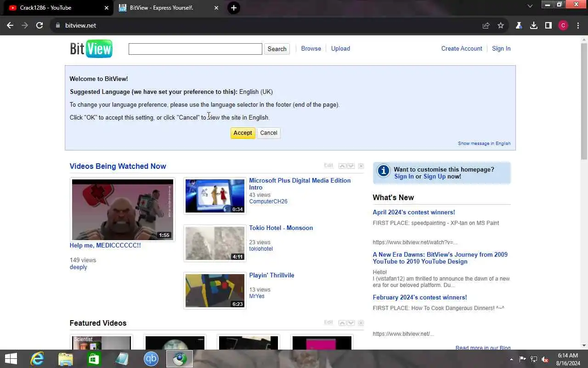This screenshot has width=588, height=368.
Task: Visit uploader deeply's channel
Action: pyautogui.click(x=78, y=267)
